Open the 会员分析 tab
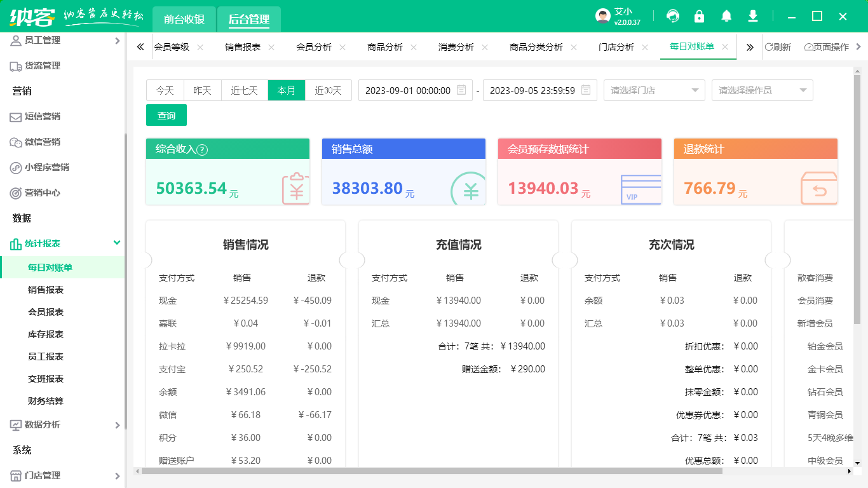868x488 pixels. [314, 47]
